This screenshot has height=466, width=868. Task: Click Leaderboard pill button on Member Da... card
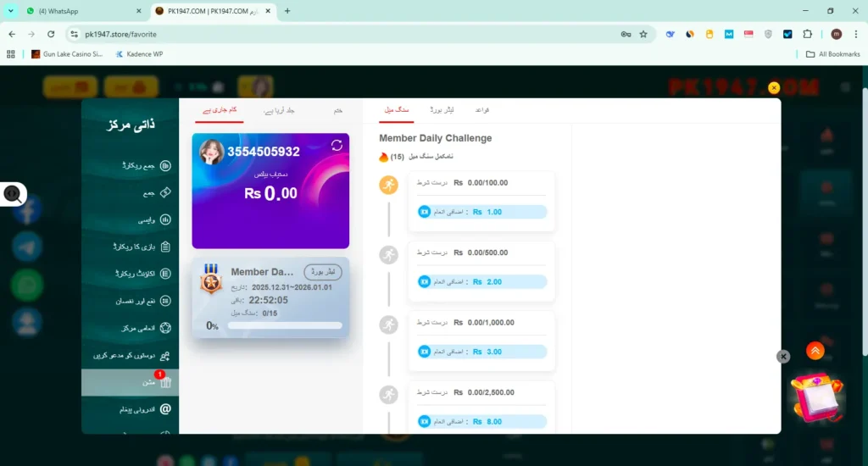click(323, 272)
